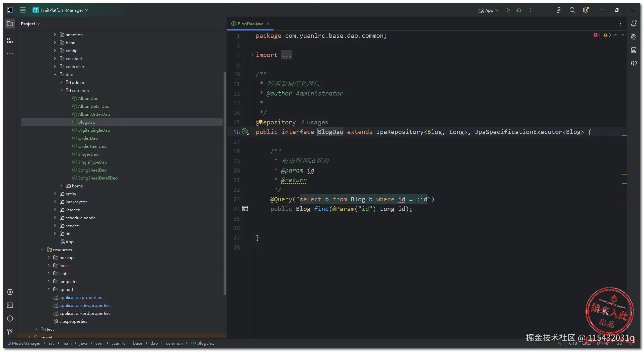Open the FruitPlatformManager project dropdown
Viewport: 644px width, 352px height.
pyautogui.click(x=60, y=10)
